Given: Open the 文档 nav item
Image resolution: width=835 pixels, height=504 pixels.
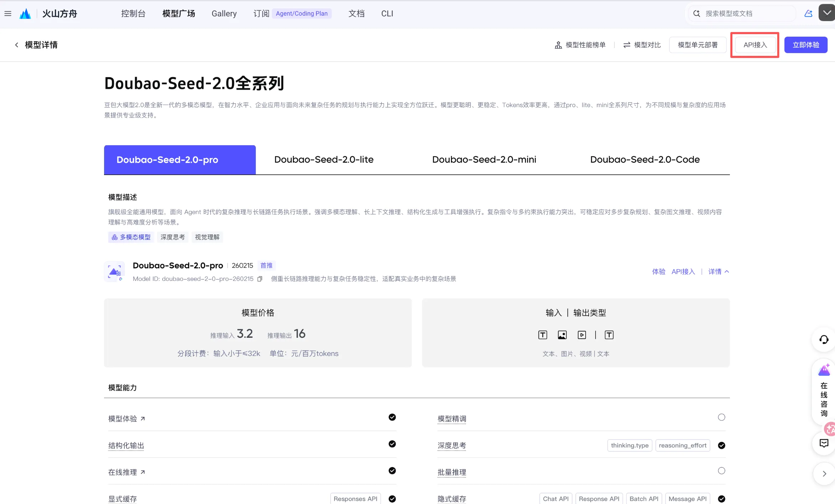Looking at the screenshot, I should [x=356, y=14].
